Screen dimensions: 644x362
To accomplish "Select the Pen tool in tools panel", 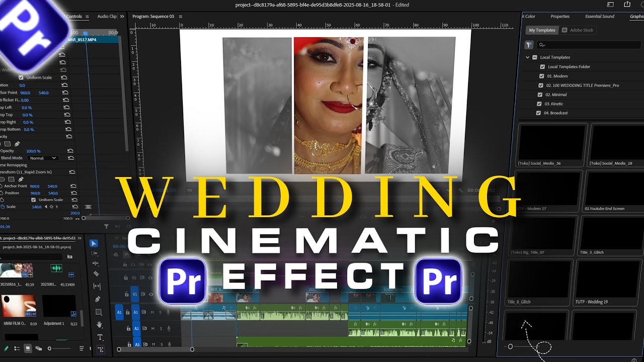I will pos(98,299).
